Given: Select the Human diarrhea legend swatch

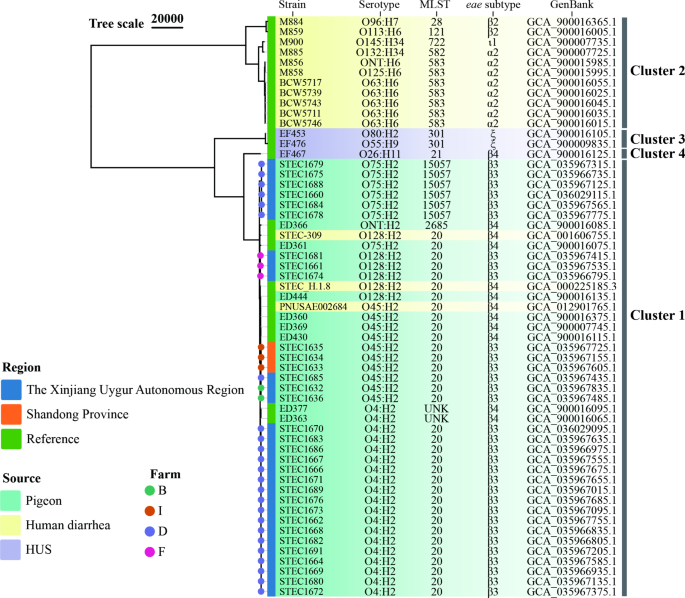Looking at the screenshot, I should coord(10,525).
